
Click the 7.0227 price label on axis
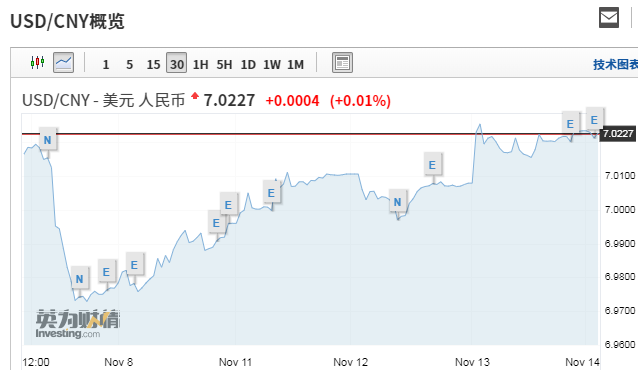pos(618,134)
